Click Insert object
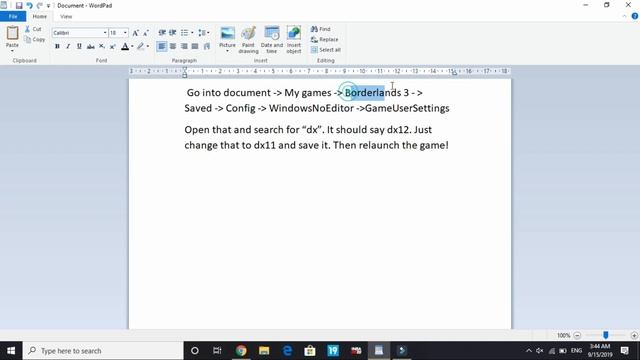Viewport: 640px width, 360px height. (x=294, y=40)
